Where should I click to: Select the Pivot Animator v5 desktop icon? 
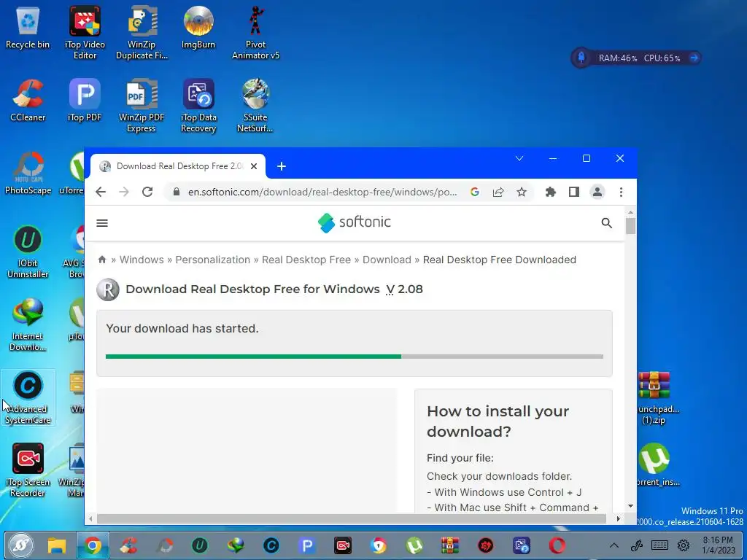coord(255,32)
